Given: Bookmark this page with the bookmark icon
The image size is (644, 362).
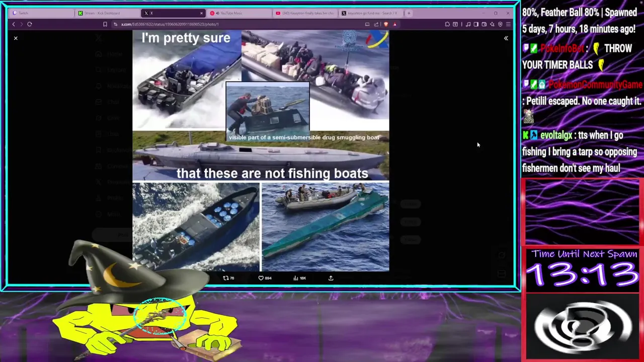Looking at the screenshot, I should point(105,24).
